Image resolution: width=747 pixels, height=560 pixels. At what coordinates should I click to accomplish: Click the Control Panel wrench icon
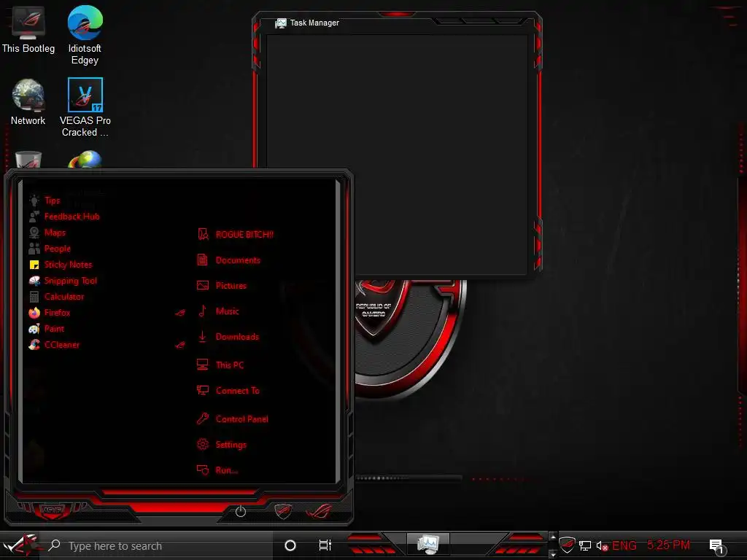[x=203, y=419]
